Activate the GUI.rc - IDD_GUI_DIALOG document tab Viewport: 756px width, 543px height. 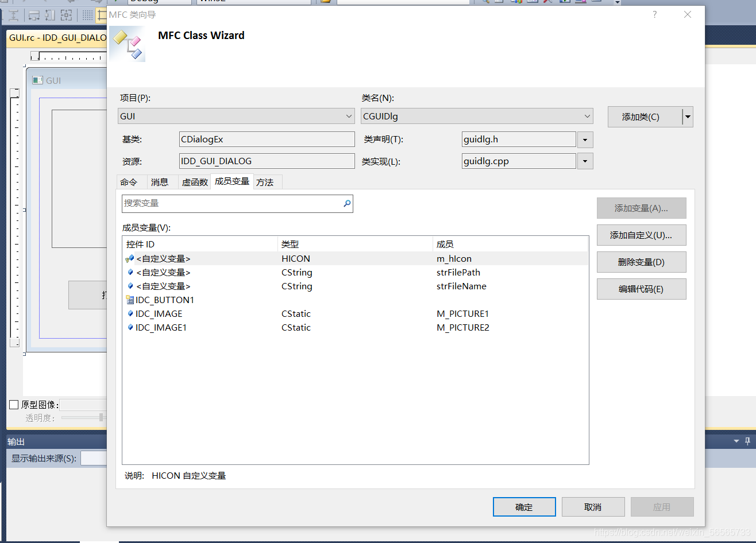[57, 38]
